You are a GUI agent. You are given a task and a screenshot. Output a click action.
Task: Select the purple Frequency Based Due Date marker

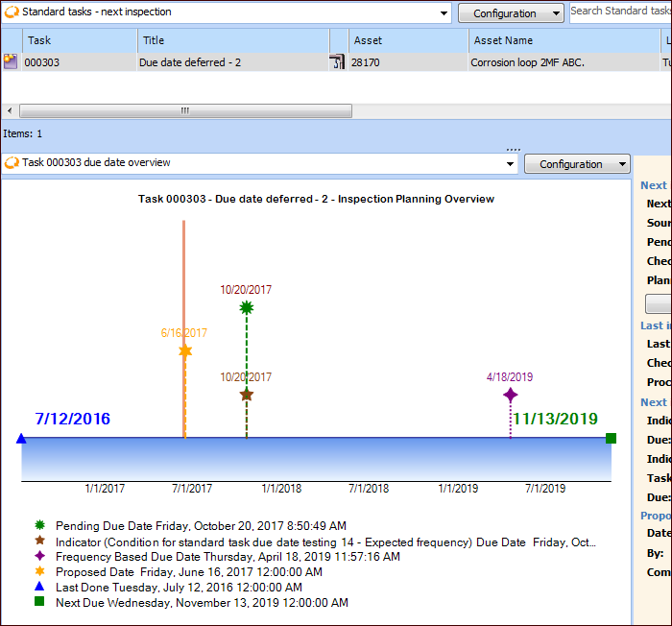(510, 395)
